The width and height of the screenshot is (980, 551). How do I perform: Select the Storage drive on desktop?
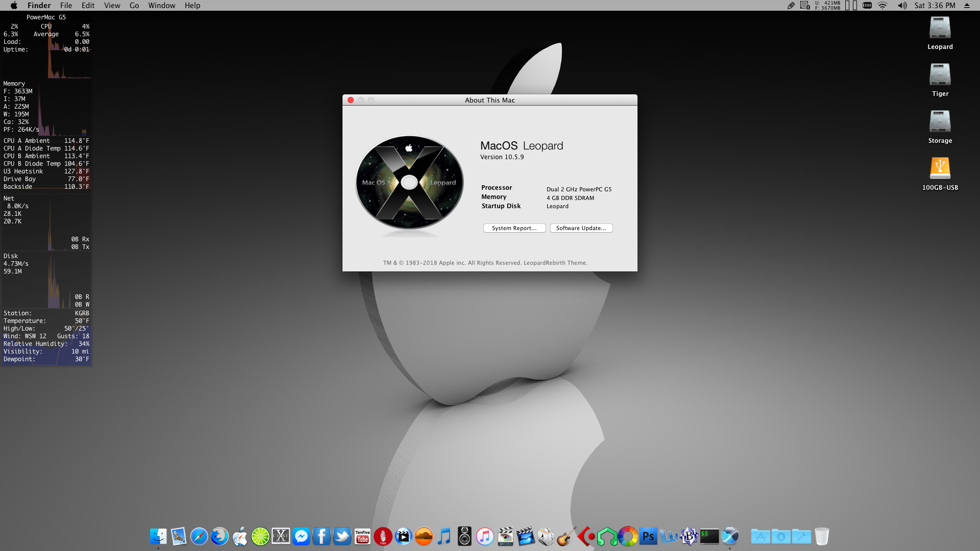pos(940,127)
